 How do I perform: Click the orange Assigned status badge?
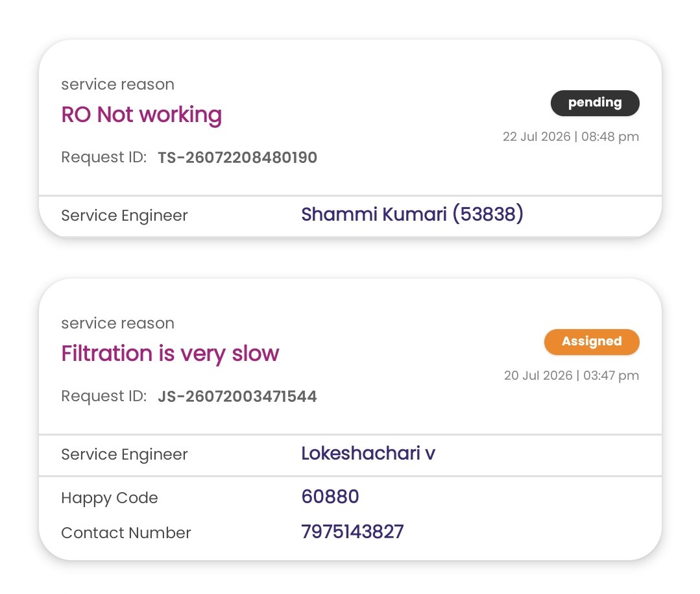point(592,342)
